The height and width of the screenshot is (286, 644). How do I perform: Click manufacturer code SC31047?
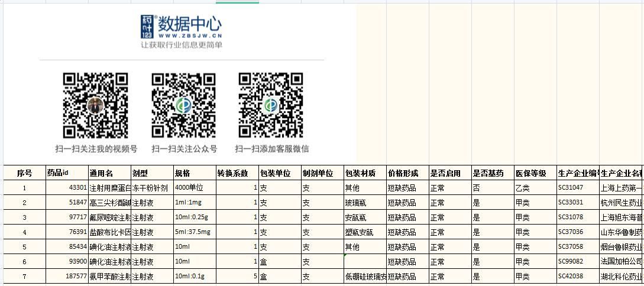click(578, 188)
